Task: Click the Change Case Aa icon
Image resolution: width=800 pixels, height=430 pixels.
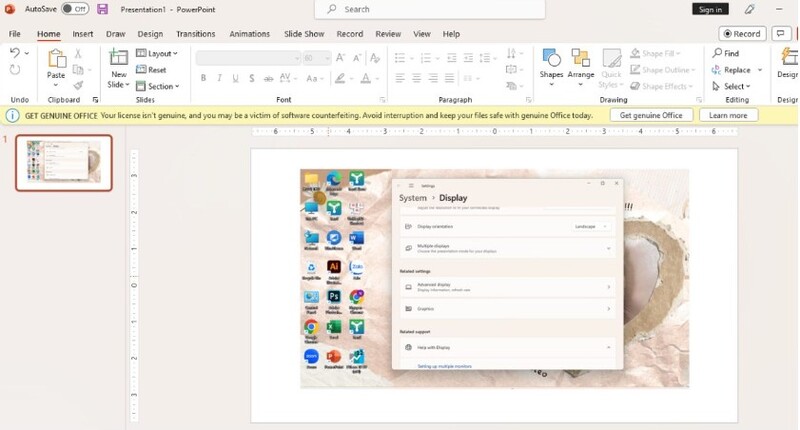Action: point(311,79)
